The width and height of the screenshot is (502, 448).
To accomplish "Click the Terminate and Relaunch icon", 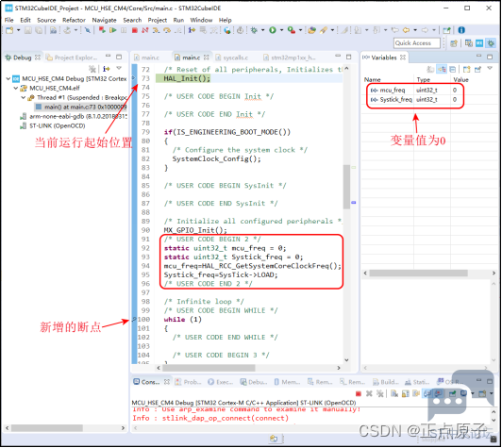I will [x=102, y=30].
